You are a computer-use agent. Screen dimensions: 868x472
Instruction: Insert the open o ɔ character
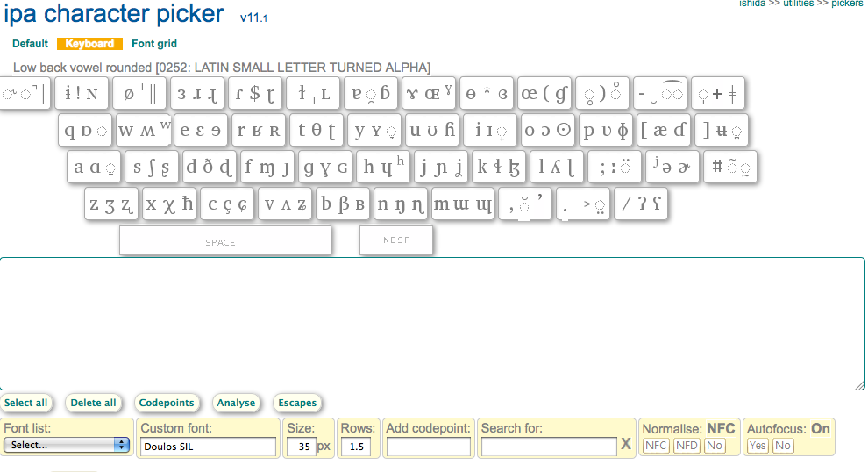point(546,131)
